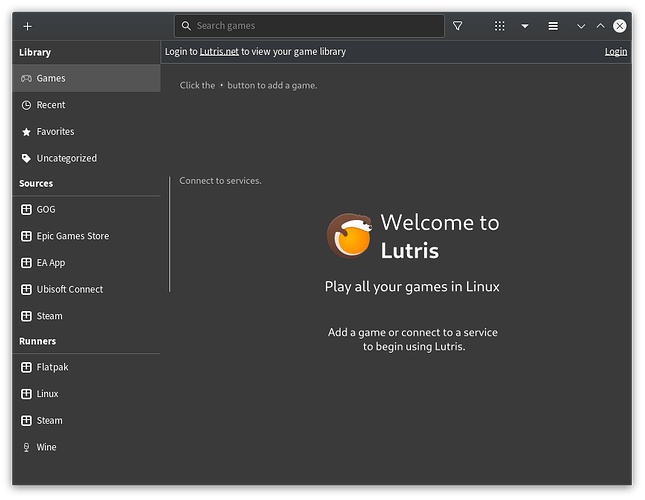Click the icon beside EA App
This screenshot has width=645, height=500.
click(26, 263)
